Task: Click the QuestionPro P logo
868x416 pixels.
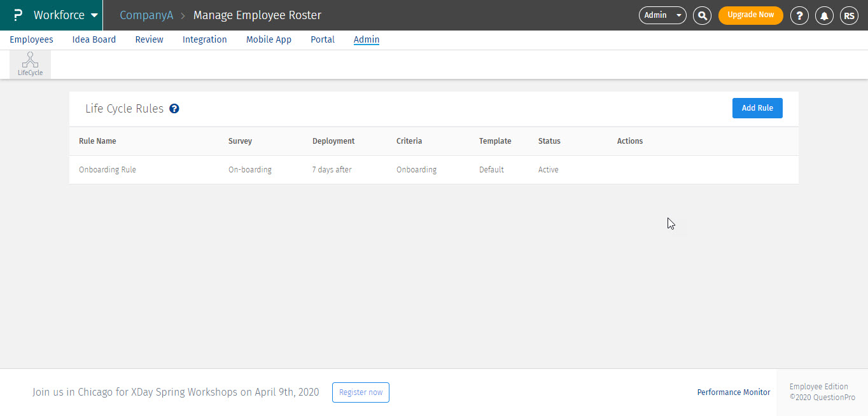Action: [x=18, y=15]
